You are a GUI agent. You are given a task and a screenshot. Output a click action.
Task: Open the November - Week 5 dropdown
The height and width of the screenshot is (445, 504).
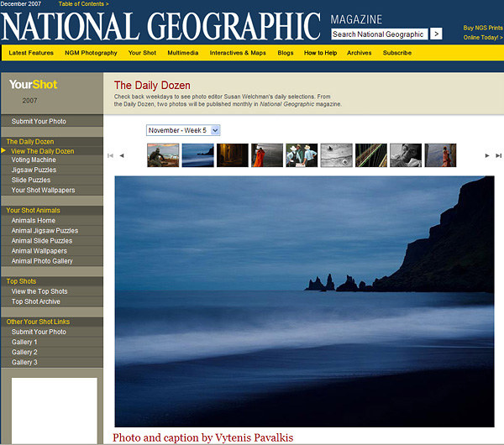[183, 130]
